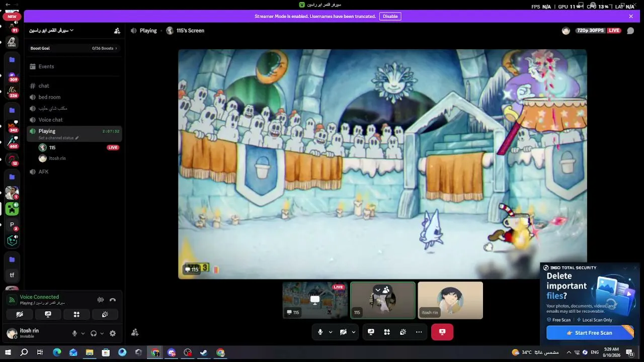Open the server with the 12 badge

(12, 160)
